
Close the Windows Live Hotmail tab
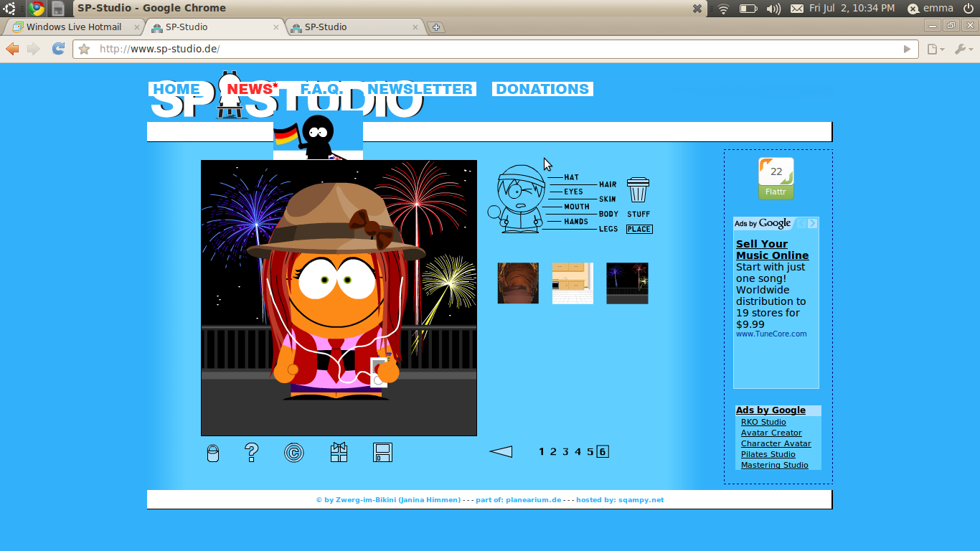(137, 27)
